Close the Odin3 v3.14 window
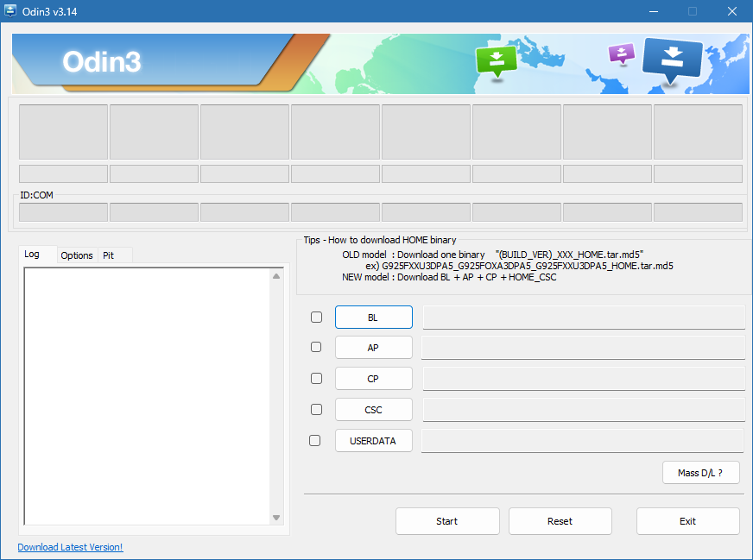 point(732,11)
